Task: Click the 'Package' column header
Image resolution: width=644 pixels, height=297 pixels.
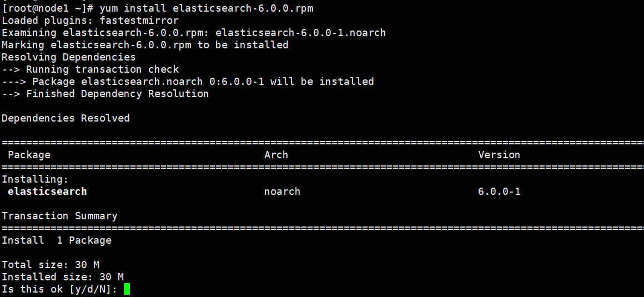Action: coord(29,155)
